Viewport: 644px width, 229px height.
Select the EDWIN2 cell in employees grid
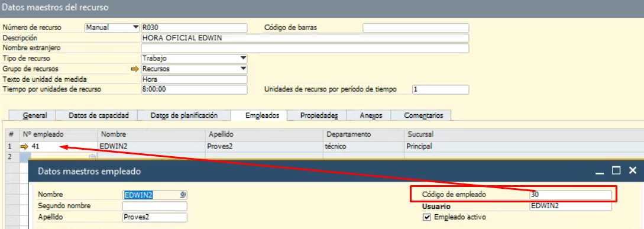tap(151, 146)
